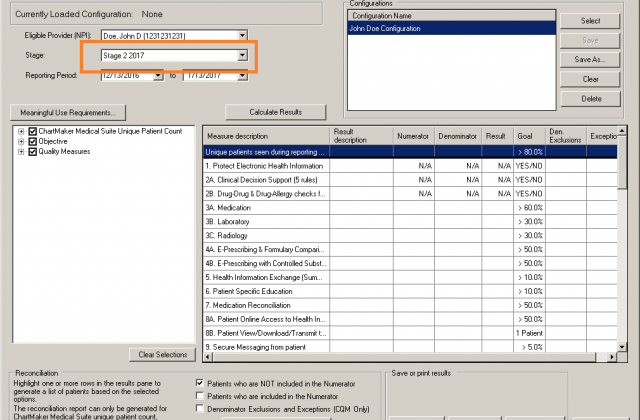Toggle Patients NOT included in Numerator
Screen dimensions: 640x420
(x=198, y=382)
